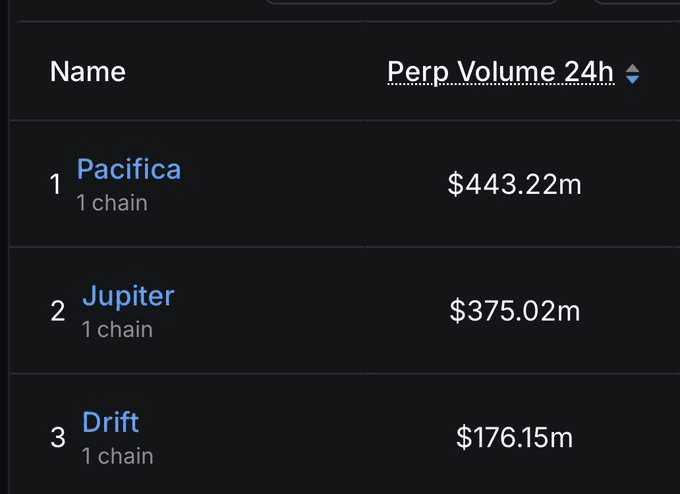
Task: Click rank number 2 beside Jupiter
Action: tap(57, 311)
